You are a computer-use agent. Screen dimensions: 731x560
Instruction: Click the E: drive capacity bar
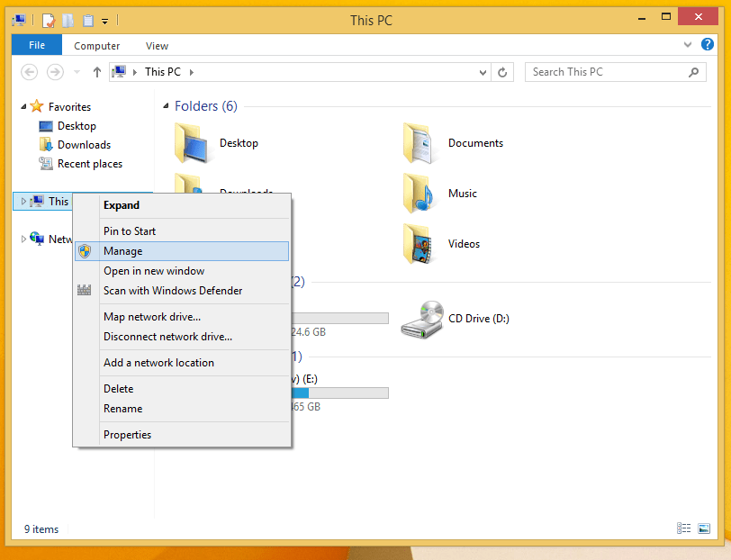pos(340,393)
